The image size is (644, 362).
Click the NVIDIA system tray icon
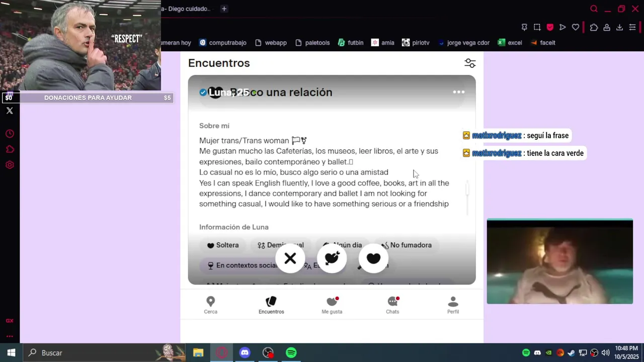[549, 353]
